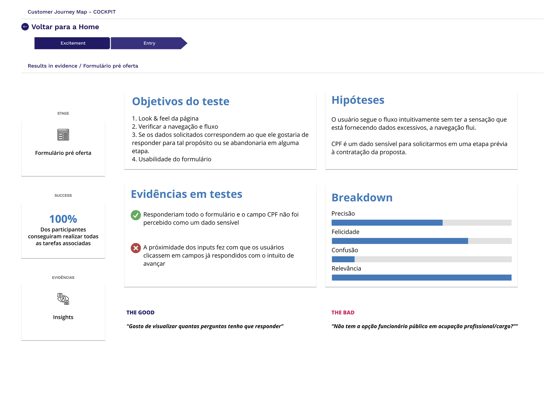Screen dimensions: 551x393
Task: Click the text Dos participantes conseguiram realizar todas
Action: 63,236
